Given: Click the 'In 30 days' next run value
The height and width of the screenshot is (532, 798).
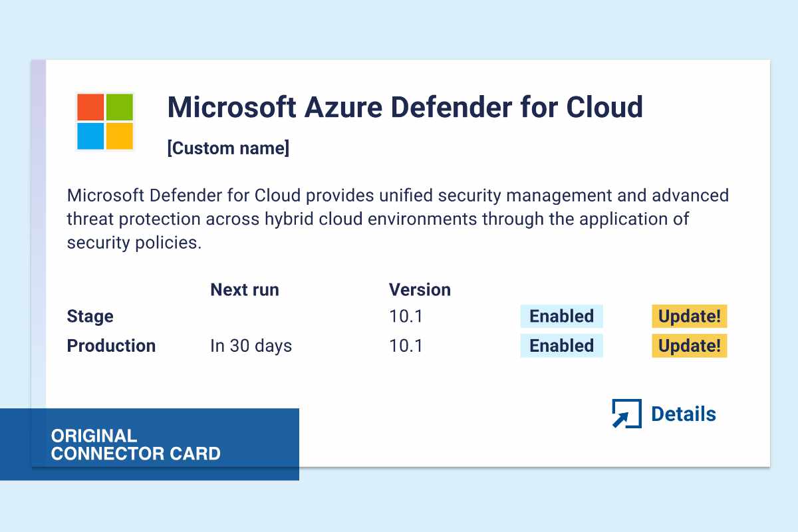Looking at the screenshot, I should (251, 346).
